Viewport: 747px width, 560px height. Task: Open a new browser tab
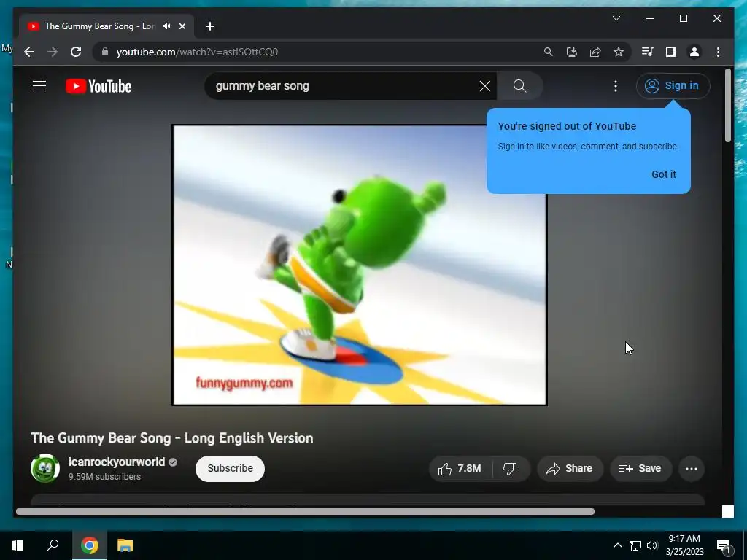click(209, 26)
